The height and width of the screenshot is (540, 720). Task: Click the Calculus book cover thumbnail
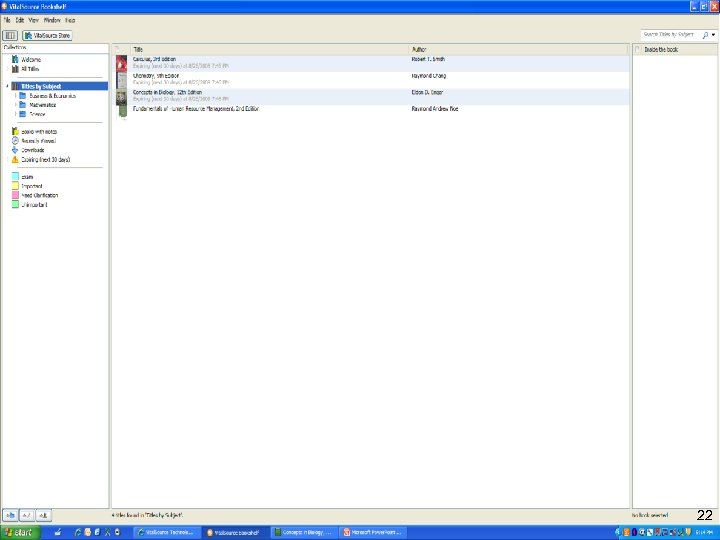[121, 64]
